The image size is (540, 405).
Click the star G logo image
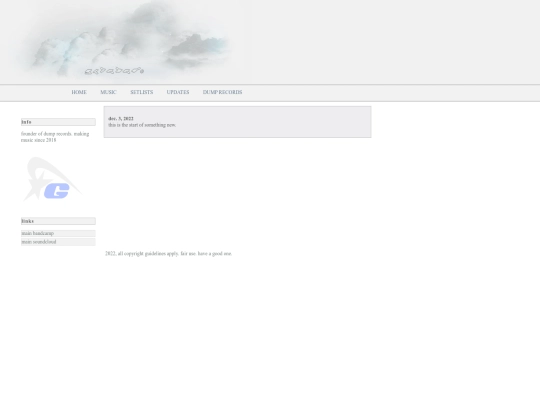pyautogui.click(x=52, y=179)
